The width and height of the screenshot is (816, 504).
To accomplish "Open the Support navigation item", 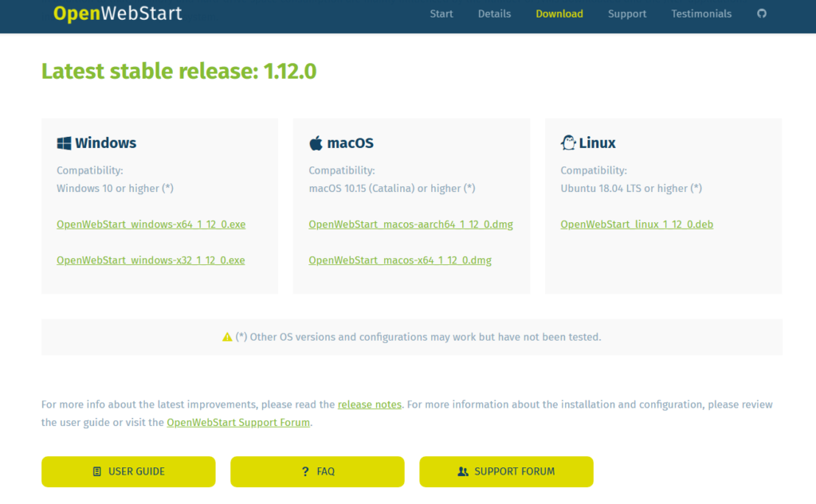I will pyautogui.click(x=627, y=14).
